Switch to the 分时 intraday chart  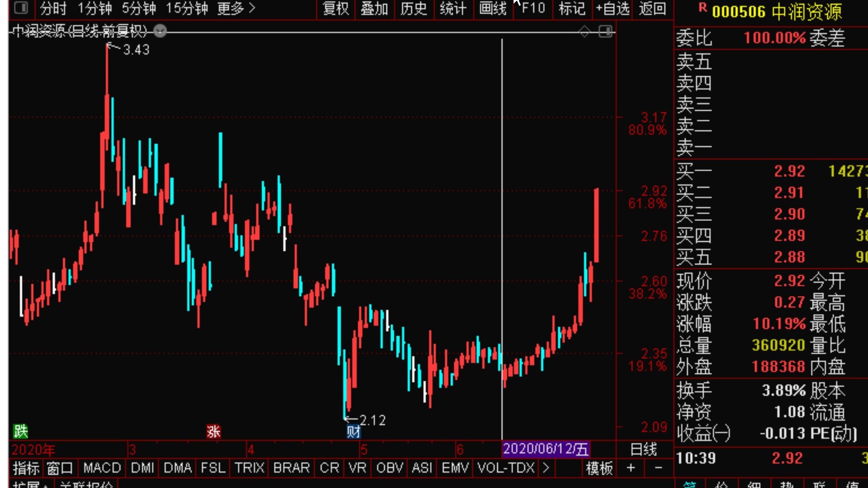(53, 8)
